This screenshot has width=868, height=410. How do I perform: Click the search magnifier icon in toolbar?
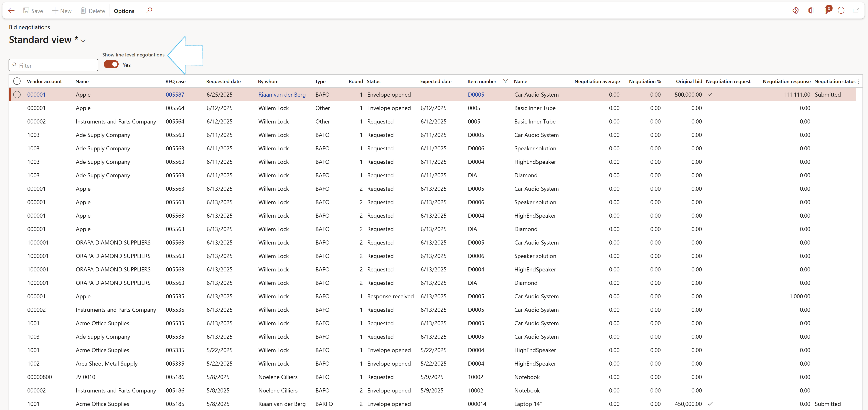[149, 10]
